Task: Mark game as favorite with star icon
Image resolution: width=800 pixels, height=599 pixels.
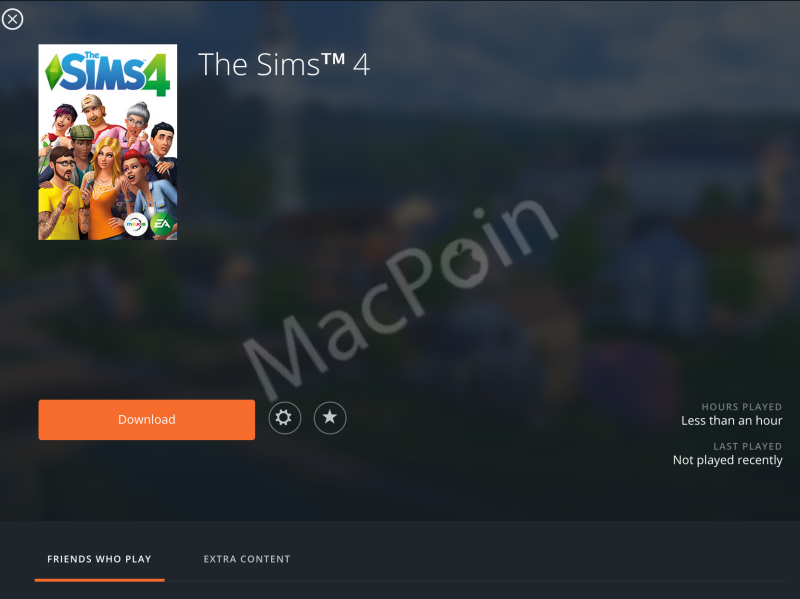Action: coord(330,418)
